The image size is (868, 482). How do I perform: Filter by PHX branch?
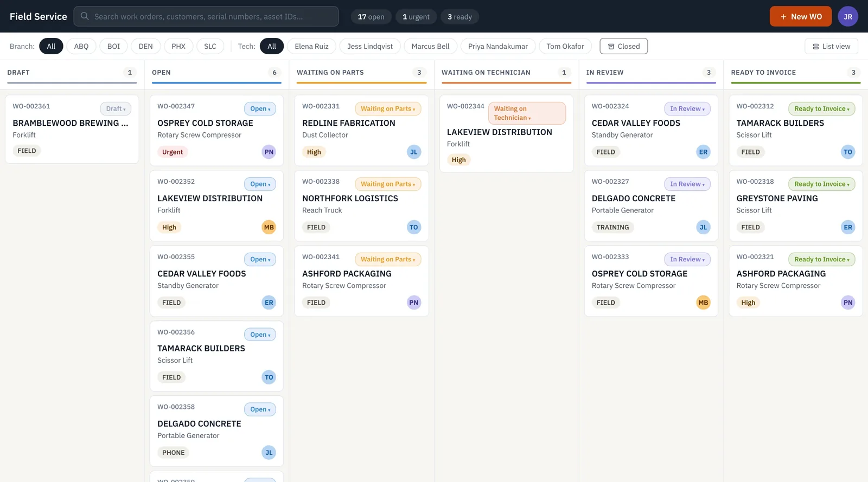click(x=178, y=46)
